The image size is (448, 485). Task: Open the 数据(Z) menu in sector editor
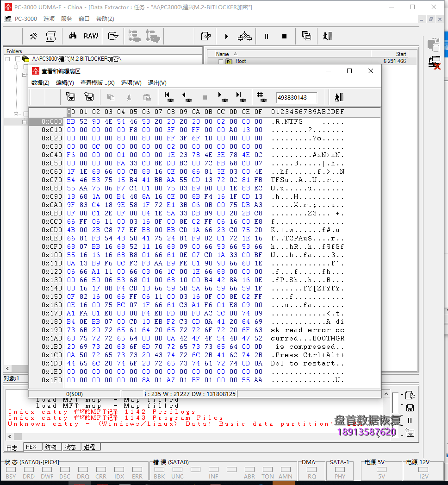pyautogui.click(x=40, y=83)
